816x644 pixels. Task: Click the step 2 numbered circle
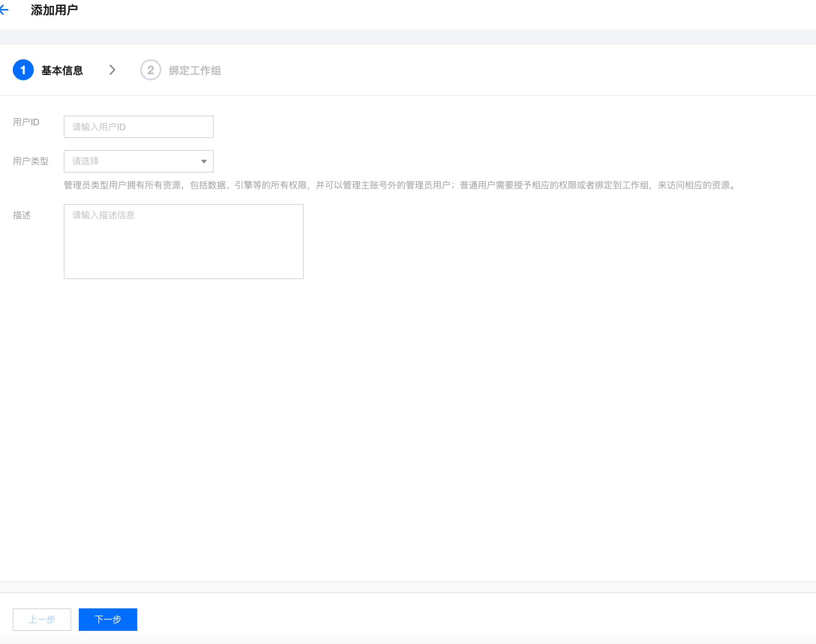click(150, 70)
